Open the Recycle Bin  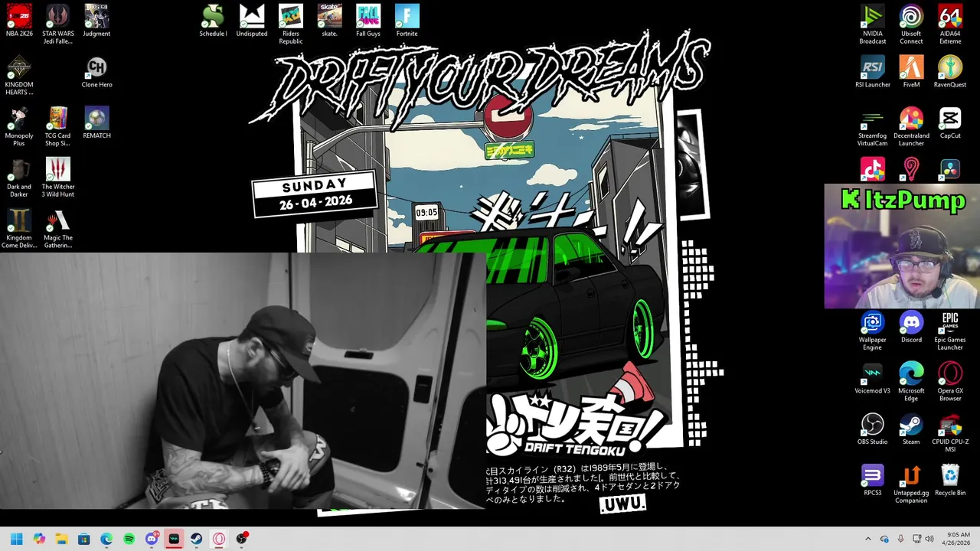pyautogui.click(x=950, y=480)
